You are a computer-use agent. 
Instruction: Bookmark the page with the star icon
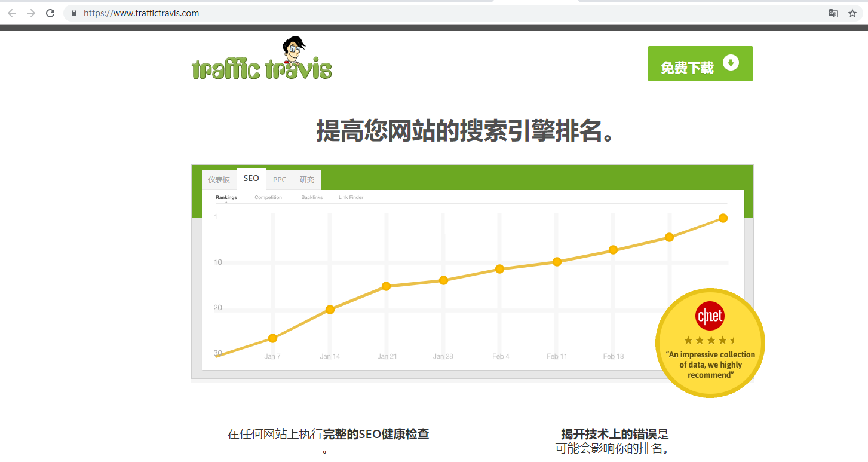tap(852, 13)
